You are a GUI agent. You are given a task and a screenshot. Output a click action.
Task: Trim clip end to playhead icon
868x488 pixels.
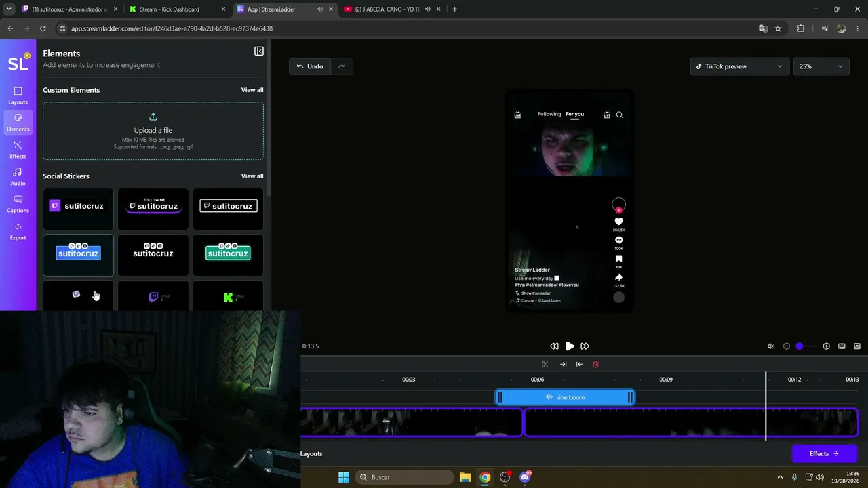563,365
